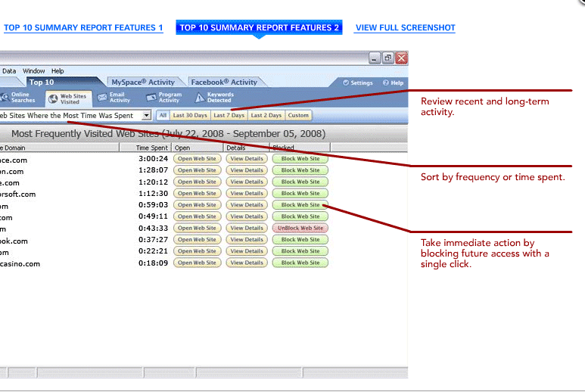Block Web Site in 1:28:07 row
Image resolution: width=585 pixels, height=392 pixels.
[x=300, y=170]
